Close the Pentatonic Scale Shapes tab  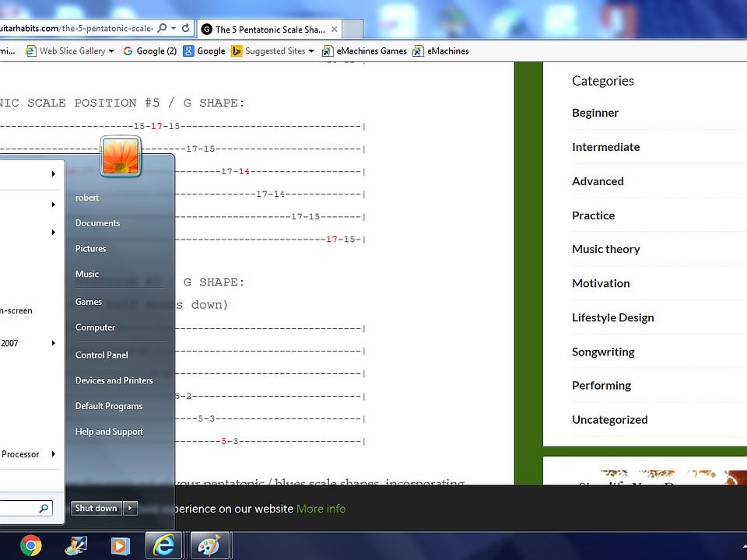335,30
